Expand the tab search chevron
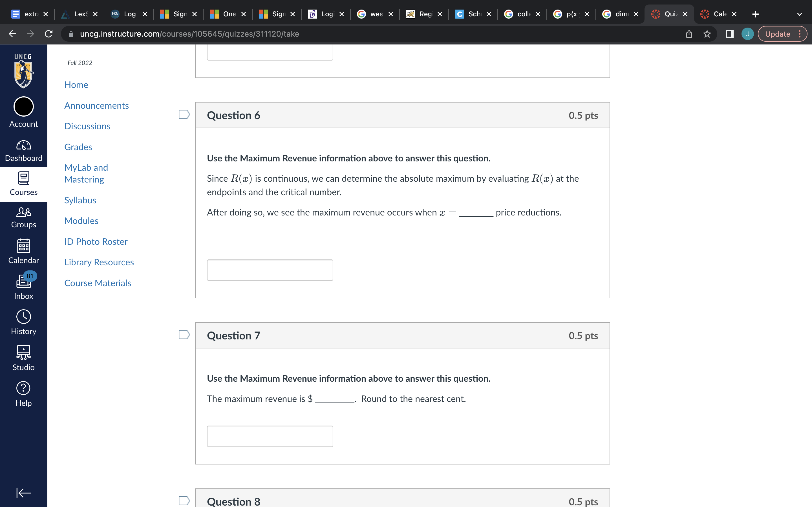This screenshot has height=507, width=812. pos(799,14)
